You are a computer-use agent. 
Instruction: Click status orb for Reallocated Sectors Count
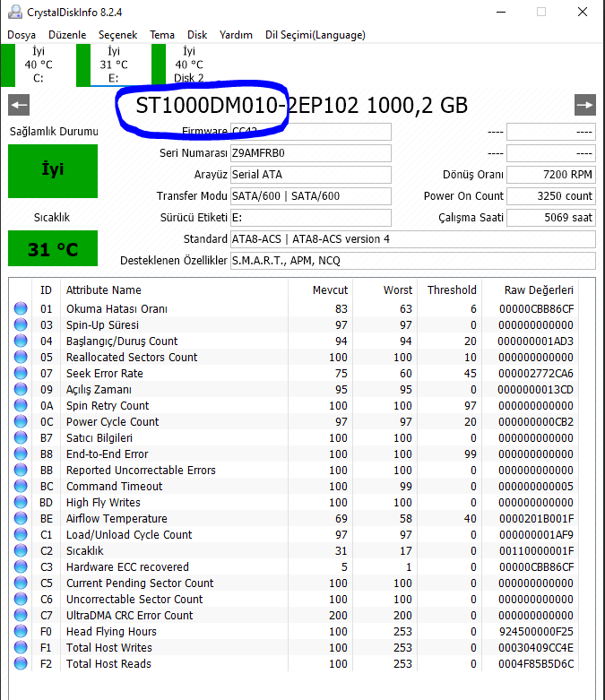click(x=21, y=357)
